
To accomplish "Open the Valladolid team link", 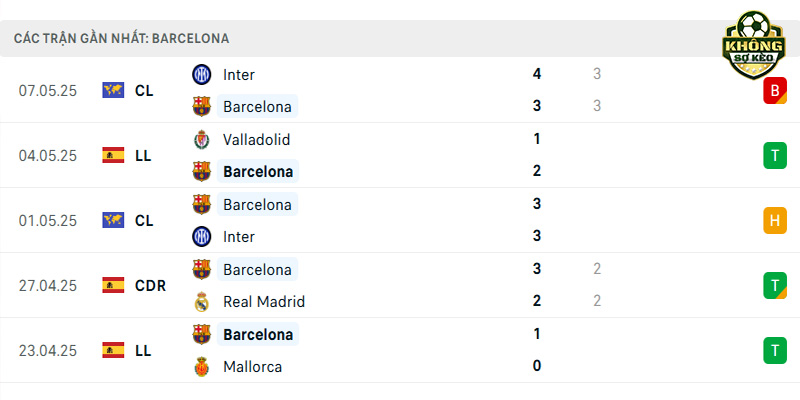I will pyautogui.click(x=257, y=139).
